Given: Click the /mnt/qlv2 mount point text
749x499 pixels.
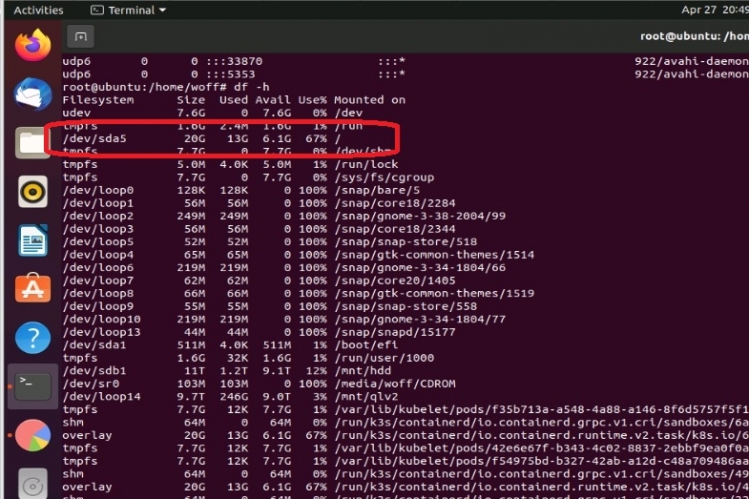Looking at the screenshot, I should click(x=366, y=396).
